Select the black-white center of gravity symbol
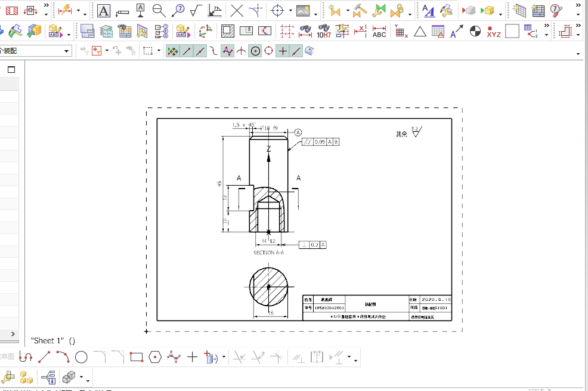This screenshot has width=588, height=391. tap(475, 31)
